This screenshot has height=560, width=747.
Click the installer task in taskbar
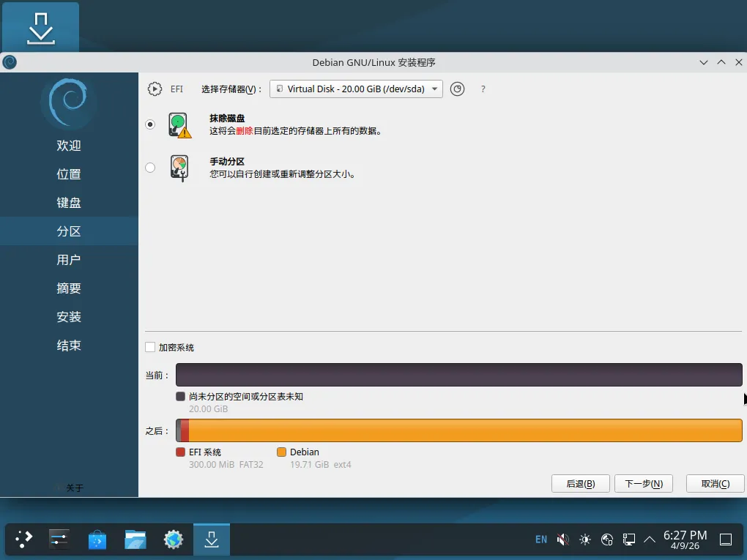click(212, 540)
